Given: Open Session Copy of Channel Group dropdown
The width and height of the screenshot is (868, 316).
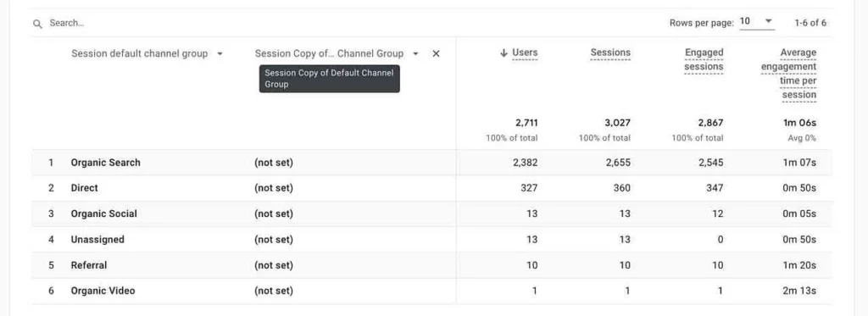Looking at the screenshot, I should (x=415, y=53).
